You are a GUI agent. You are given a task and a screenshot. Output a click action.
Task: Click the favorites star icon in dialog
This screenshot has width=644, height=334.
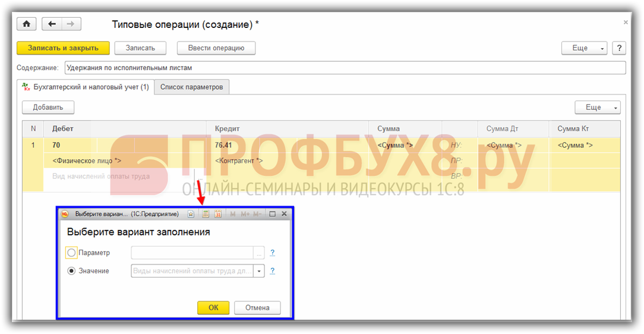(191, 214)
